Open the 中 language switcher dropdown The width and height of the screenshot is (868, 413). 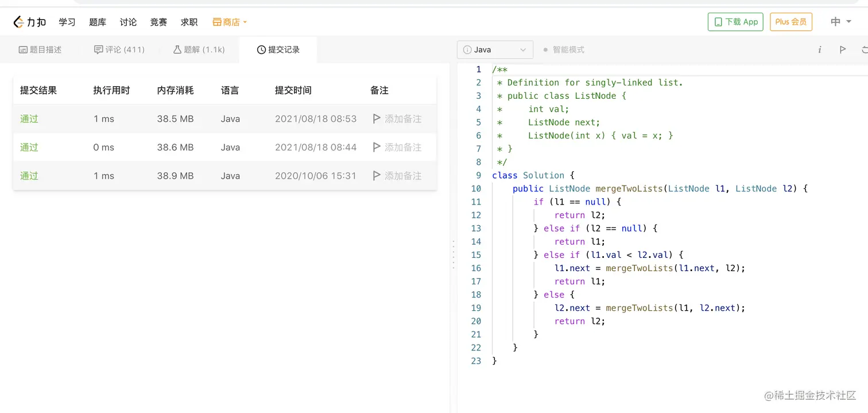[x=839, y=22]
